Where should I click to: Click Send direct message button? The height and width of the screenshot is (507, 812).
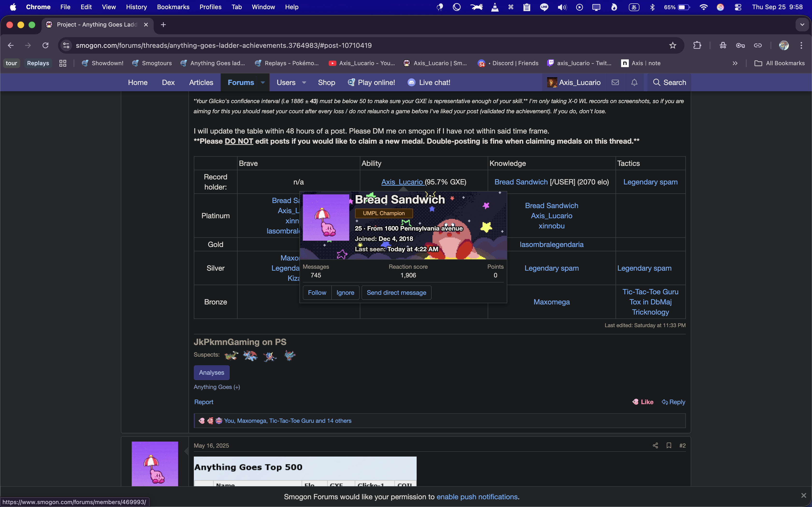[x=396, y=292]
